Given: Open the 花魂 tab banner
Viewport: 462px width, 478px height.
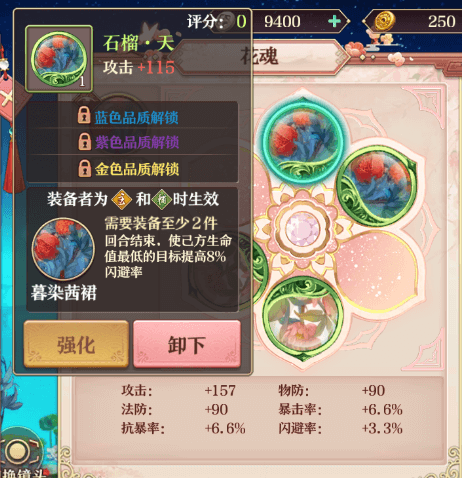Looking at the screenshot, I should coord(260,57).
